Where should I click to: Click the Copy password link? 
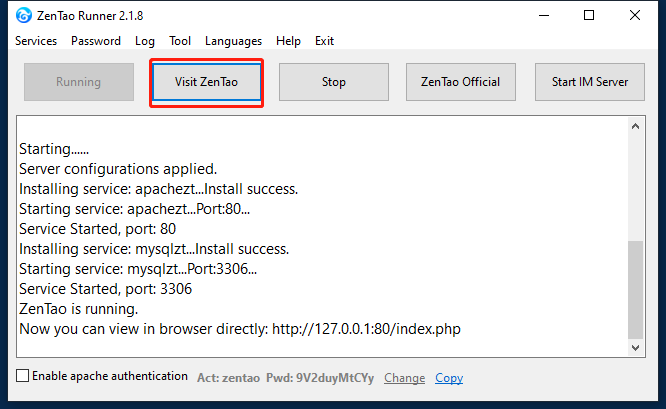(x=449, y=378)
